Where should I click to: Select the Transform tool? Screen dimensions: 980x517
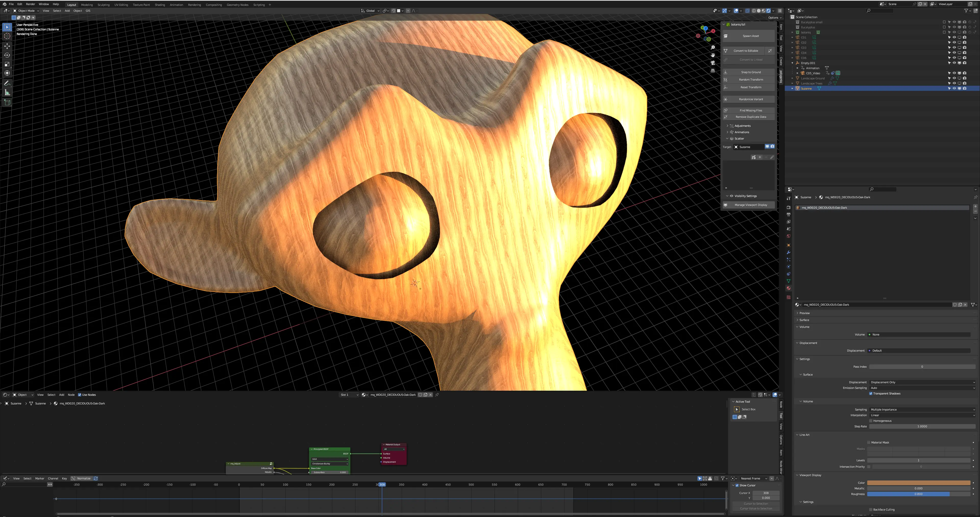pyautogui.click(x=7, y=73)
